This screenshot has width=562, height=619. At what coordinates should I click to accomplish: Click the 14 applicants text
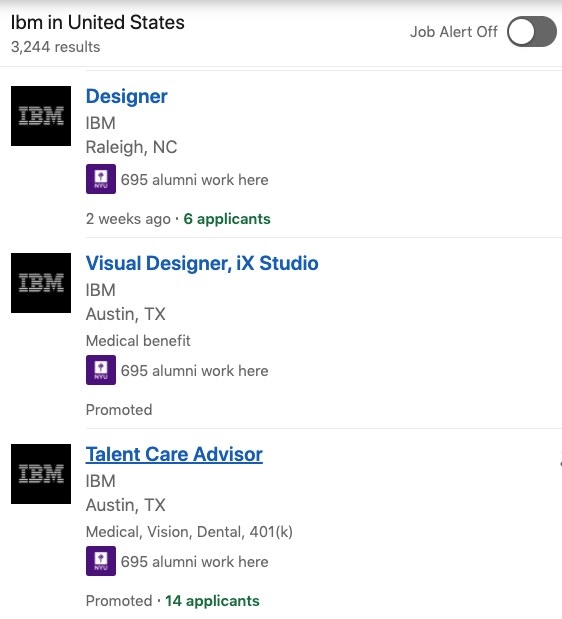coord(212,601)
